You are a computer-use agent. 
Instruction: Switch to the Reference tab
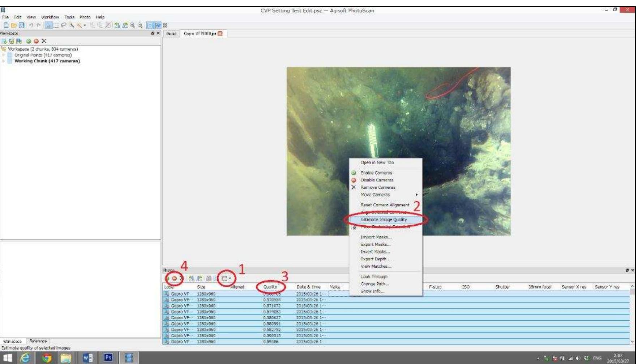pos(38,341)
